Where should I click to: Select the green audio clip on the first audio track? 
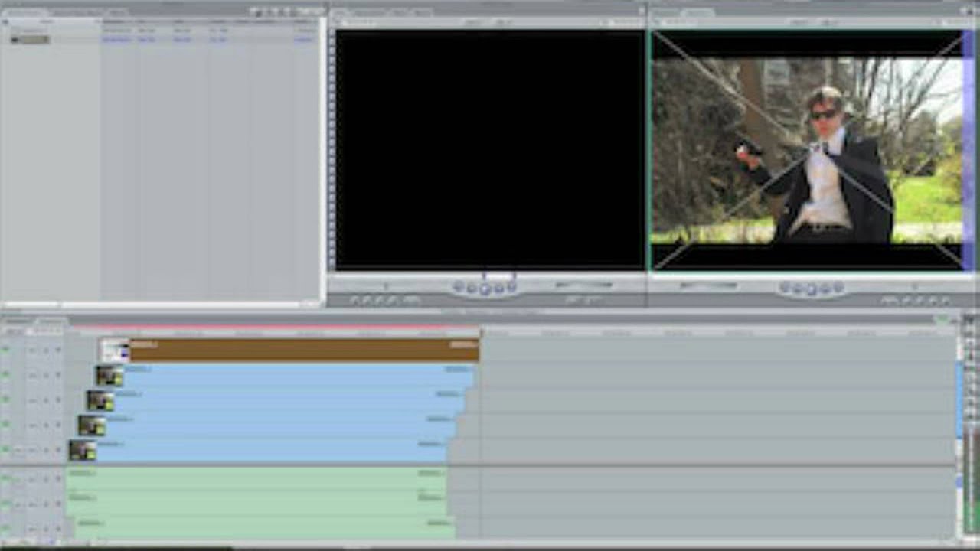[x=256, y=479]
